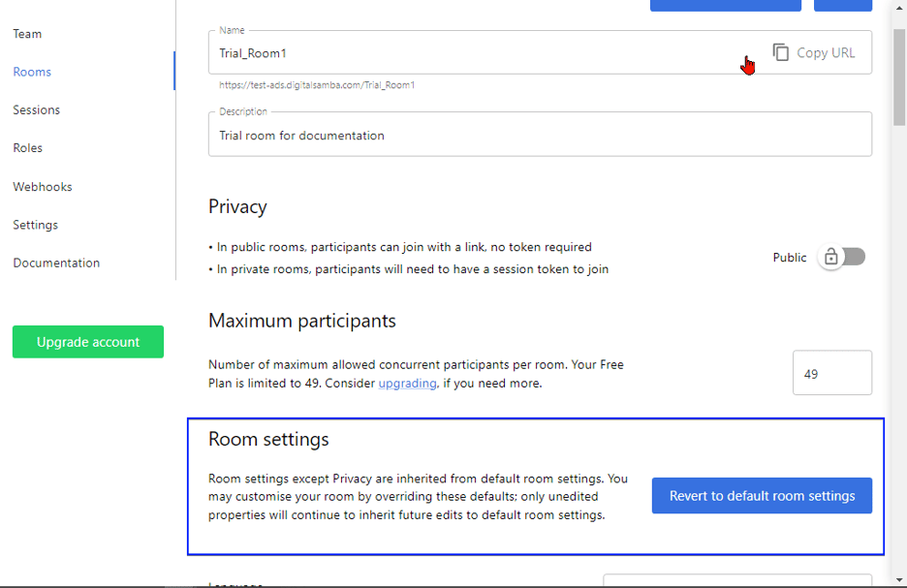The height and width of the screenshot is (588, 907).
Task: Click the padlock symbol in Privacy section
Action: (x=832, y=257)
